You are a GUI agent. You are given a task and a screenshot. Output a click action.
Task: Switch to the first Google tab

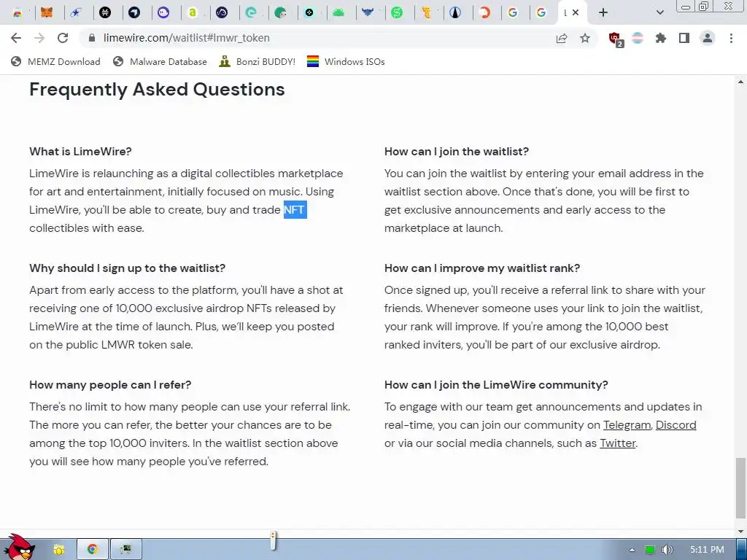(x=513, y=13)
